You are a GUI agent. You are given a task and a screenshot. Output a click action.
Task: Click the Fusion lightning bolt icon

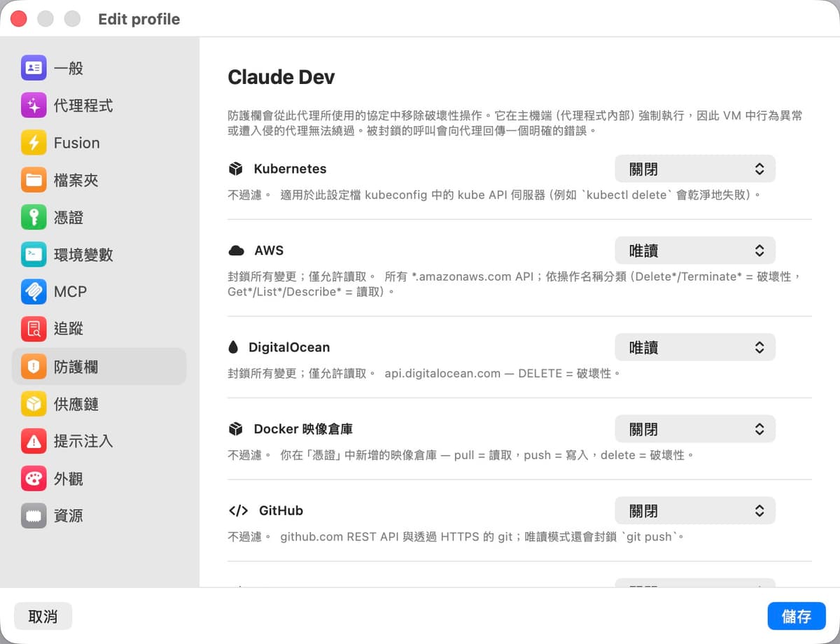pyautogui.click(x=34, y=143)
